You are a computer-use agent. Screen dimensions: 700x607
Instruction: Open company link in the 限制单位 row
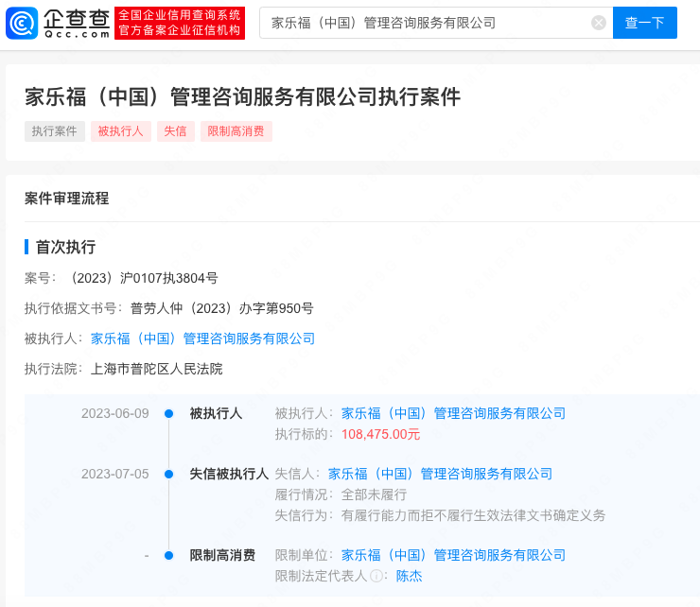pos(453,555)
